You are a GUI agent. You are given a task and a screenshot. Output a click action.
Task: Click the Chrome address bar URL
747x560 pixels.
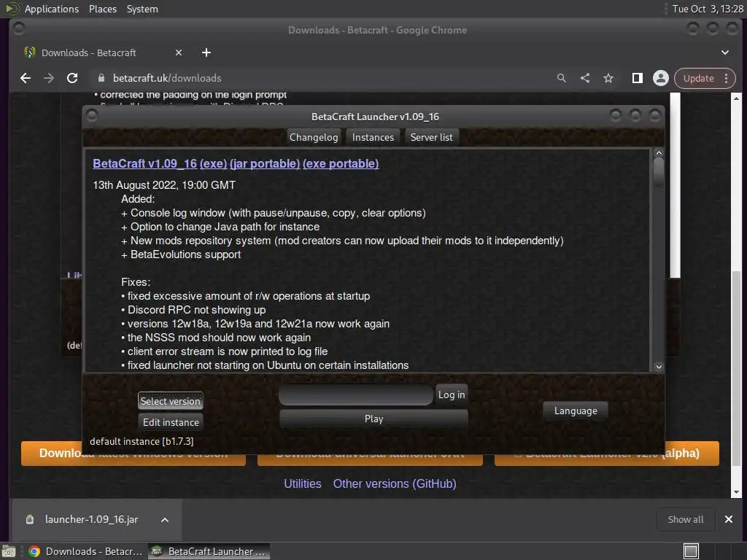pyautogui.click(x=167, y=78)
